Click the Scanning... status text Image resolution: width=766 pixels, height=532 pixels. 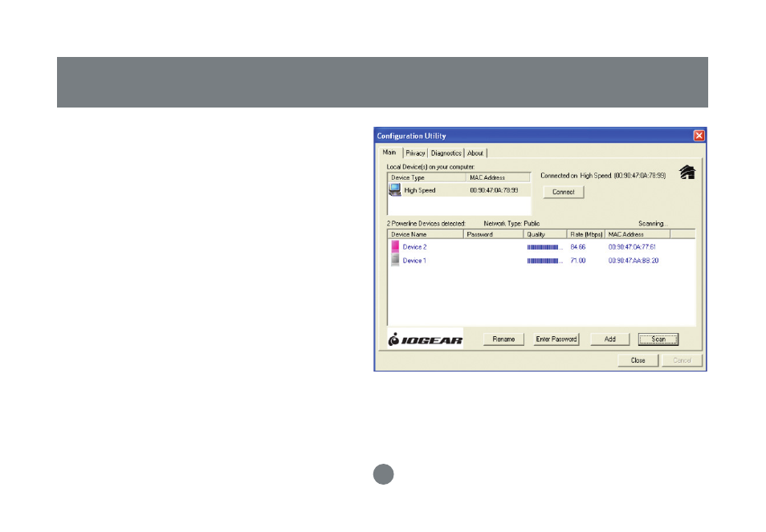tap(653, 224)
